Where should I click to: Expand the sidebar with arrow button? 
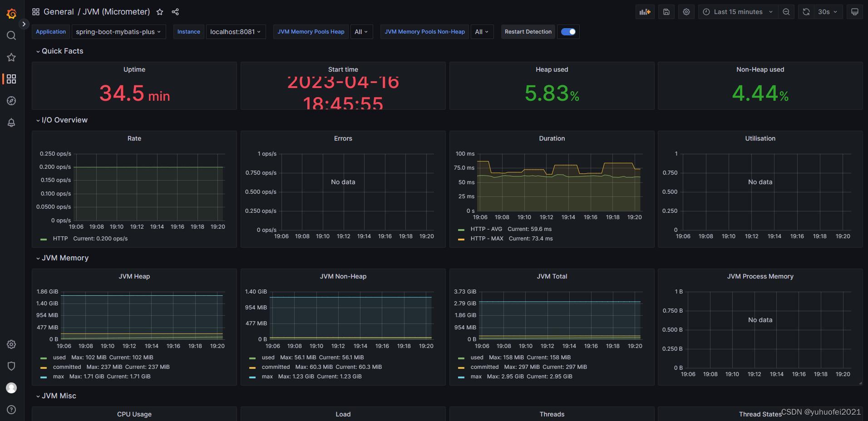(24, 24)
